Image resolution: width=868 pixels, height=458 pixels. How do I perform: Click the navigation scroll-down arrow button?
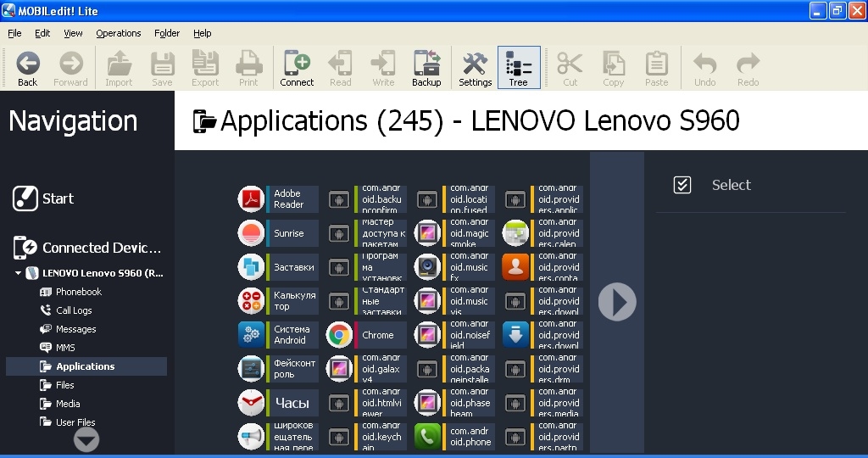pos(86,440)
